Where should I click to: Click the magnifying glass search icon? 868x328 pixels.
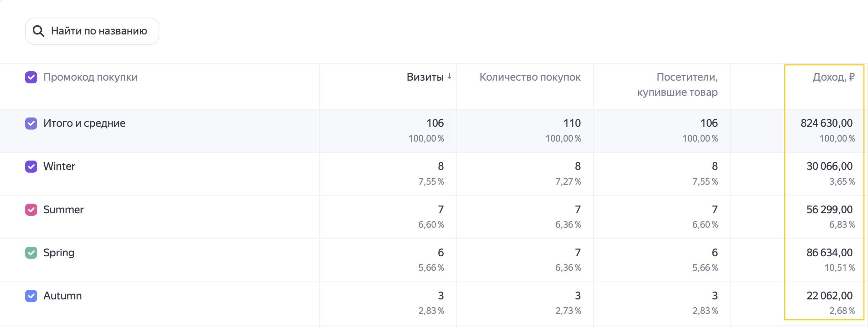(38, 31)
